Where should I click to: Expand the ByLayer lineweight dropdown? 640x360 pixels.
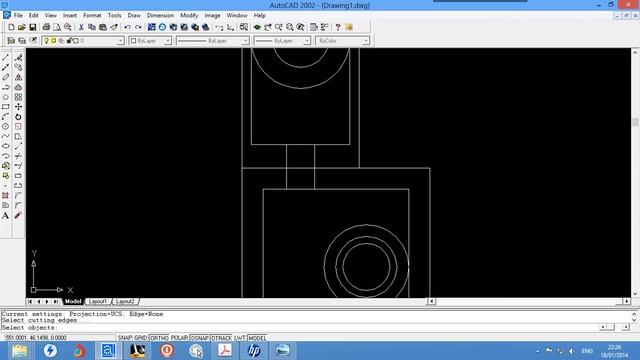tap(307, 41)
